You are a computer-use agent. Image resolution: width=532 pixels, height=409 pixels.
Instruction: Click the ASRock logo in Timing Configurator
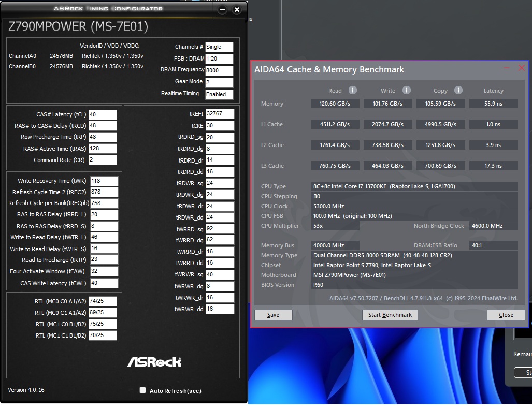154,362
